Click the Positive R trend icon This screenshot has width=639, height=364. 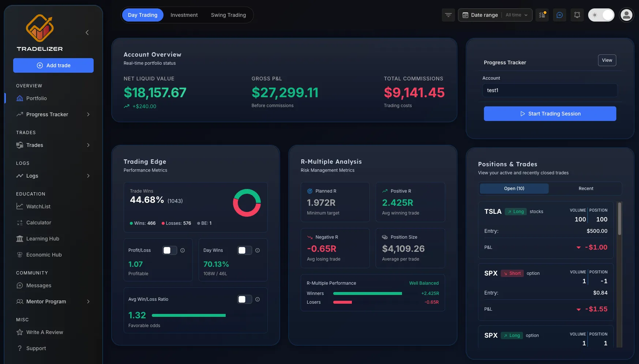(x=385, y=191)
